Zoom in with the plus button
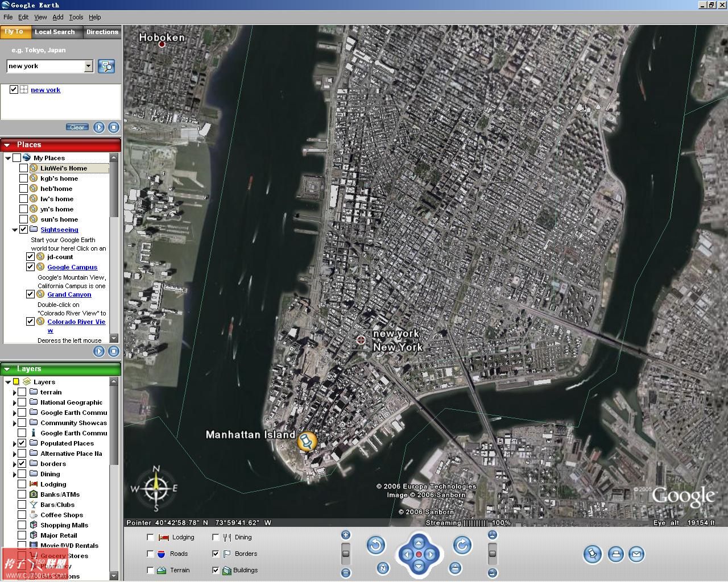 tap(345, 535)
